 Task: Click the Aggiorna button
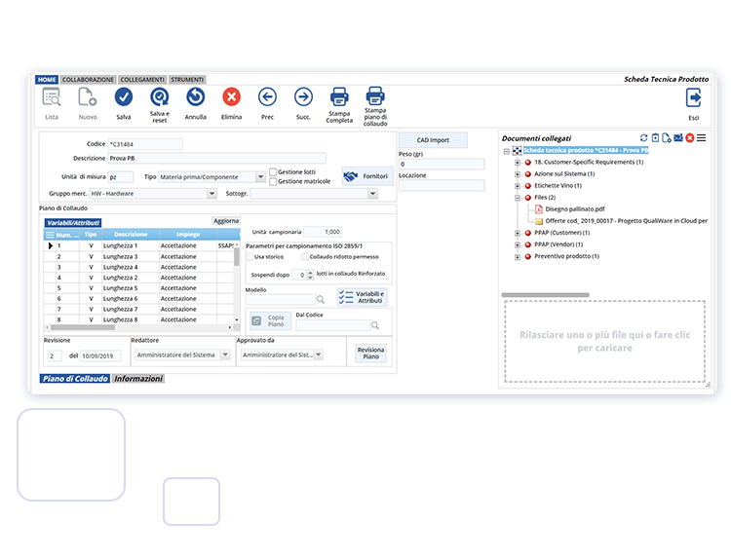tap(226, 221)
